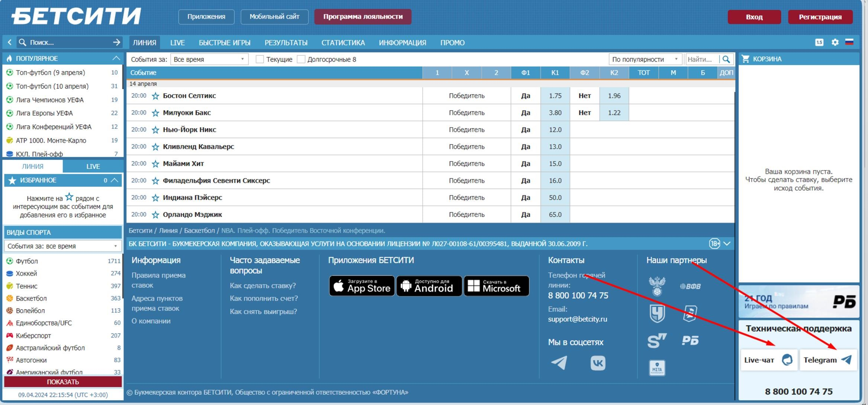Viewport: 868px width, 405px height.
Task: Open ПРОМО menu item
Action: pos(453,43)
